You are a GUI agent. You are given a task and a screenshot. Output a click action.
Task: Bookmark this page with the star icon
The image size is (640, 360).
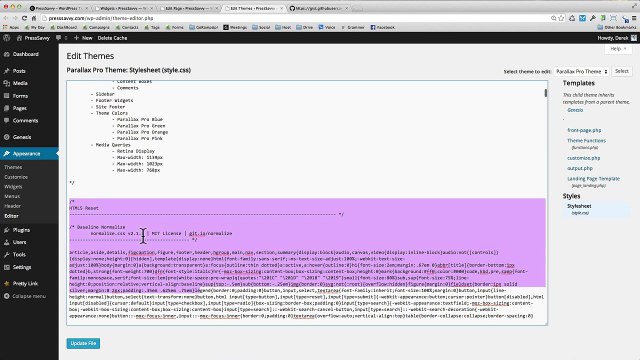click(x=561, y=18)
